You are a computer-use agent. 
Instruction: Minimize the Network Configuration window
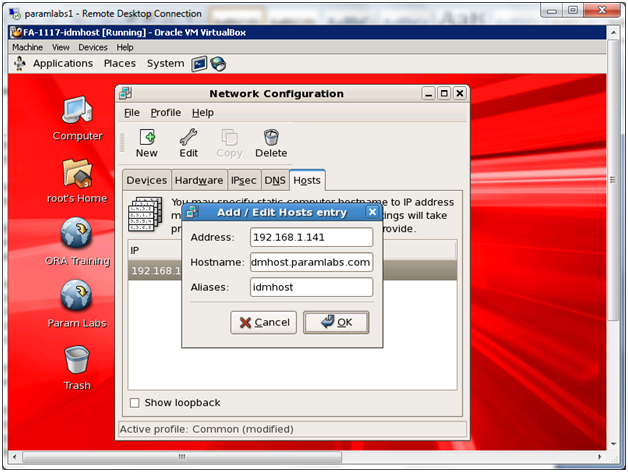[428, 94]
